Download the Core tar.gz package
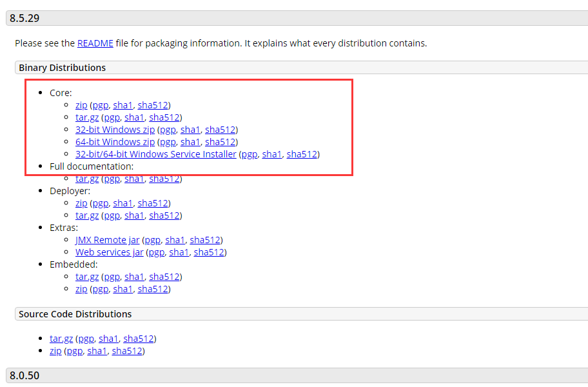588x387 pixels. [87, 117]
